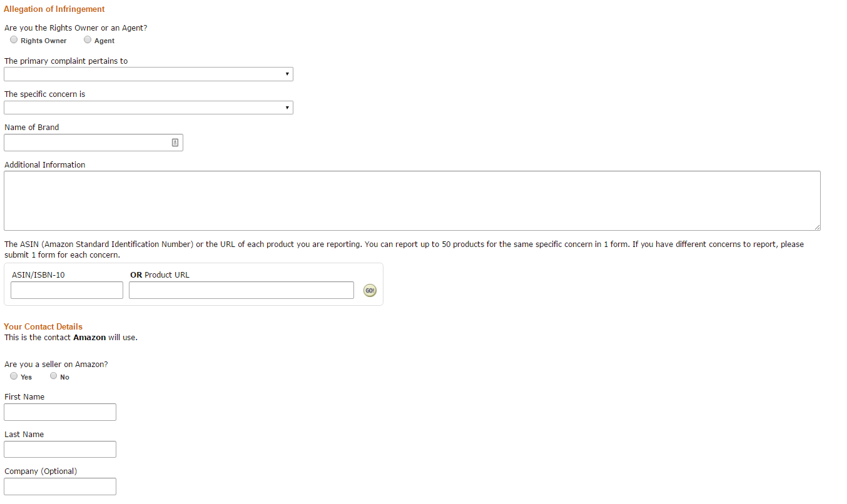Viewport: 847px width, 504px height.
Task: Click the First Name field
Action: pos(60,412)
